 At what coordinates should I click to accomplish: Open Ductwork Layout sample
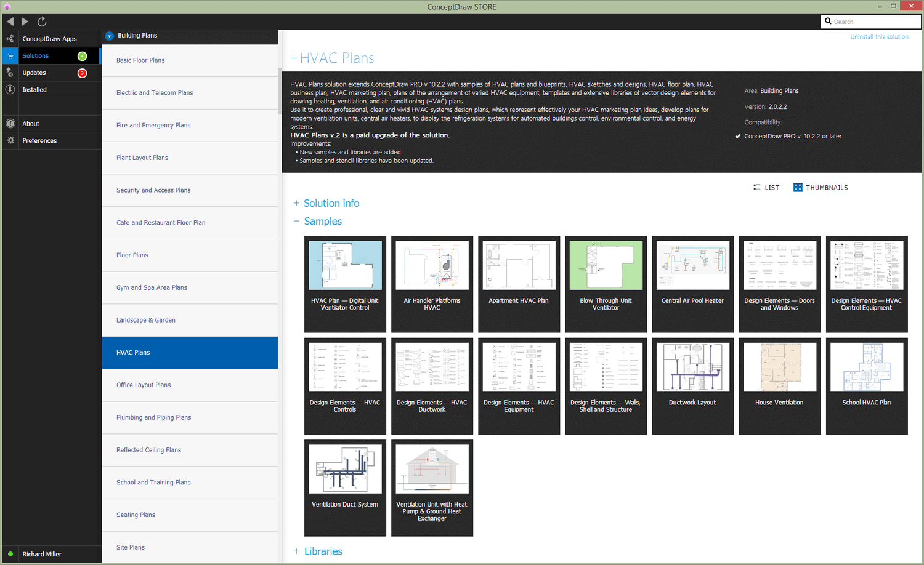pyautogui.click(x=693, y=386)
